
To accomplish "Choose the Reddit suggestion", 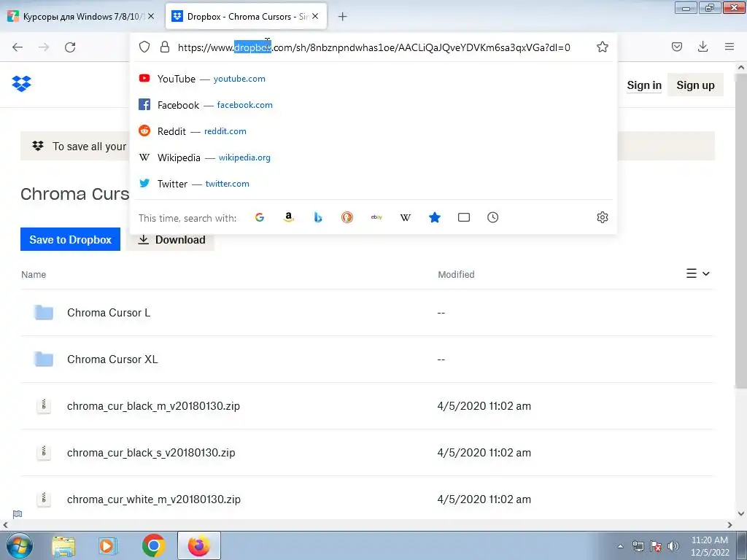I will click(x=373, y=131).
